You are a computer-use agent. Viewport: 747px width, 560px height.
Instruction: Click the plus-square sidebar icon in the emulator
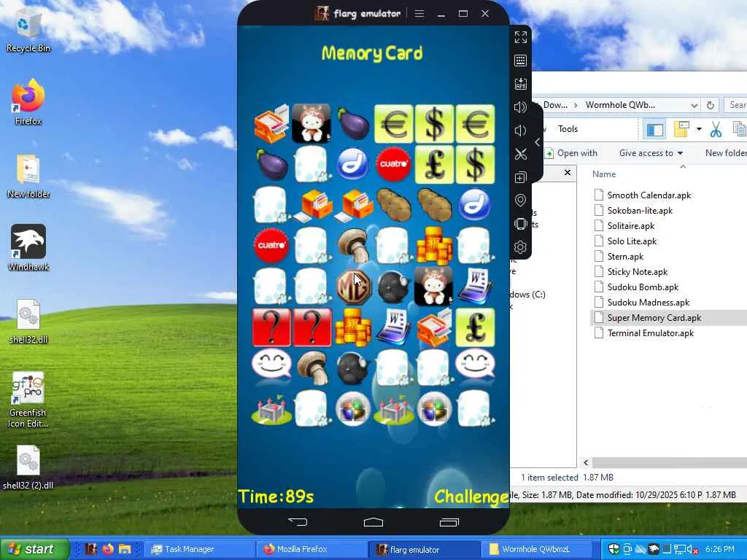click(520, 177)
